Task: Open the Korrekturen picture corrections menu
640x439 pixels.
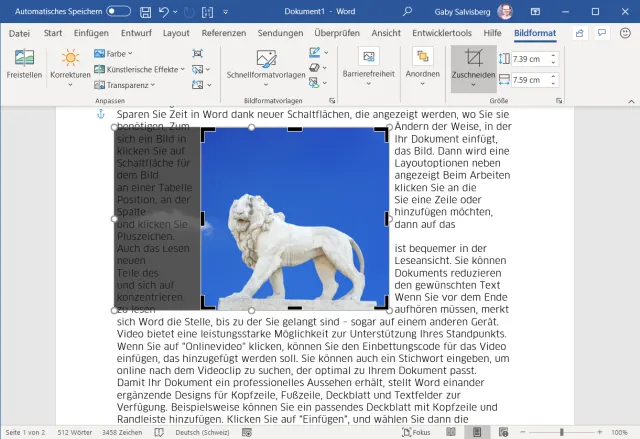Action: tap(70, 65)
